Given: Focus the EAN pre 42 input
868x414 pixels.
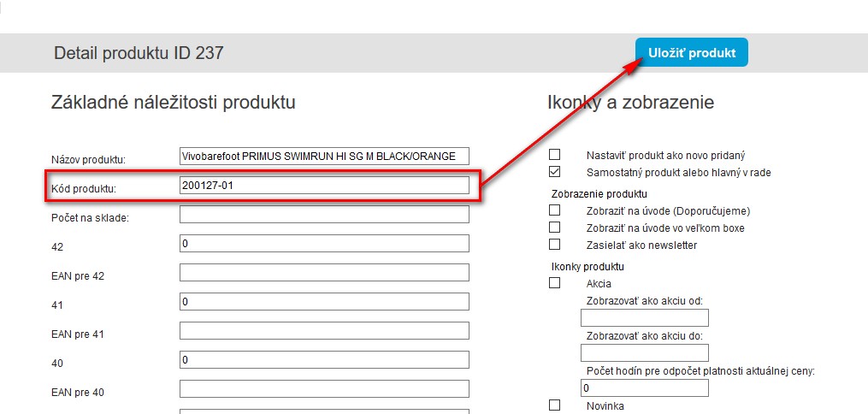Looking at the screenshot, I should click(324, 273).
